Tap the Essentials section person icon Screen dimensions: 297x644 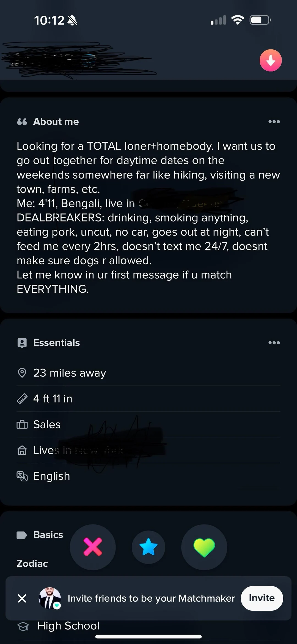[22, 343]
